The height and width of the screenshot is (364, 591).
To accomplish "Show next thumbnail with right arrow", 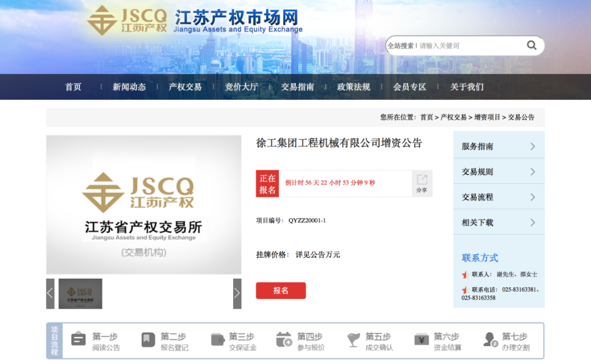I will [237, 293].
